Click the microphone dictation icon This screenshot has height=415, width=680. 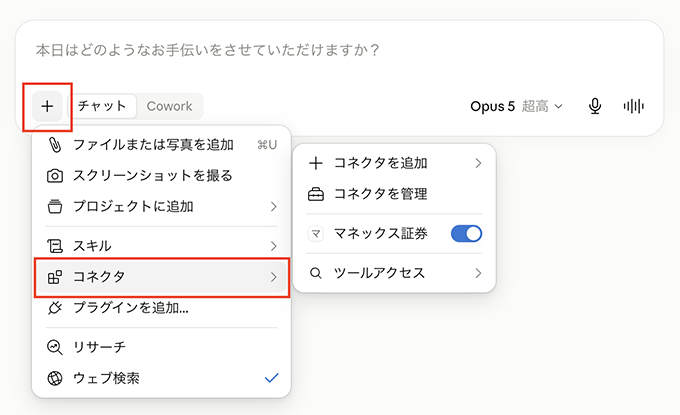point(595,106)
